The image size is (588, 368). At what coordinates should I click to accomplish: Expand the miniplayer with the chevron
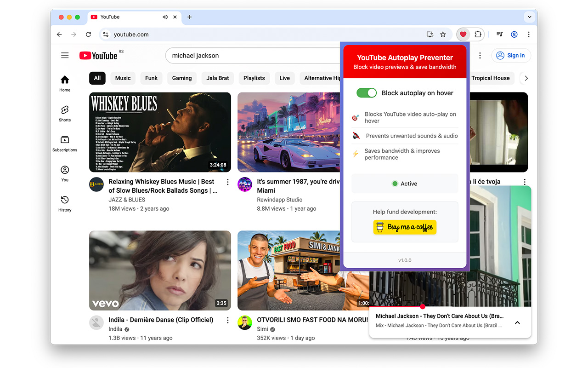(x=517, y=322)
